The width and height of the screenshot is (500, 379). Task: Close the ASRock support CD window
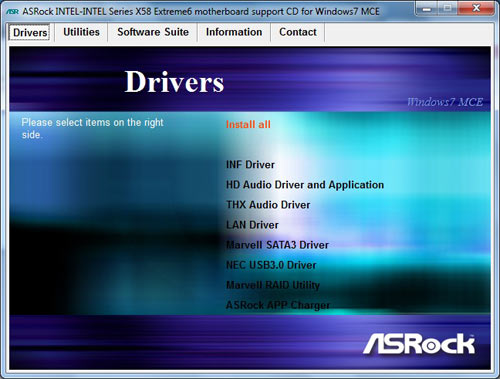coord(476,8)
